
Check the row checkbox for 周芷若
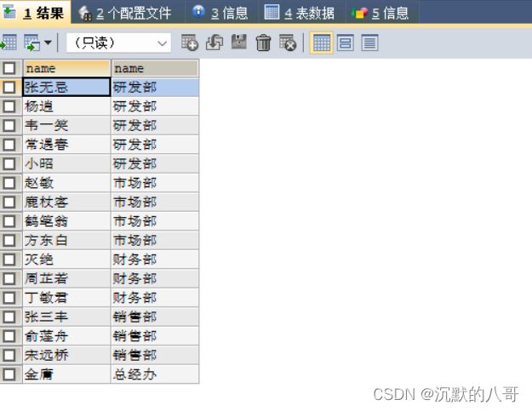click(x=9, y=279)
